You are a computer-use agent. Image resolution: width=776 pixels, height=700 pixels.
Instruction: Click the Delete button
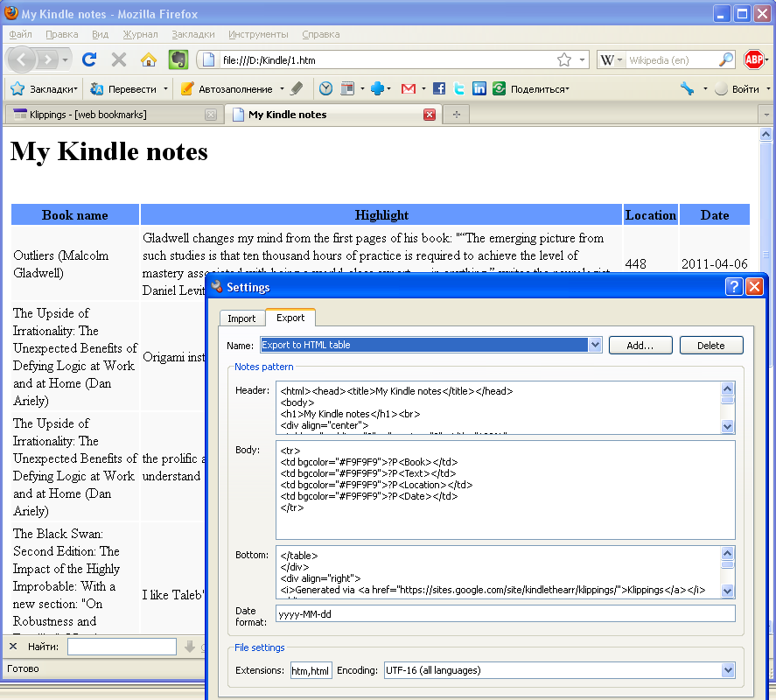pos(710,345)
